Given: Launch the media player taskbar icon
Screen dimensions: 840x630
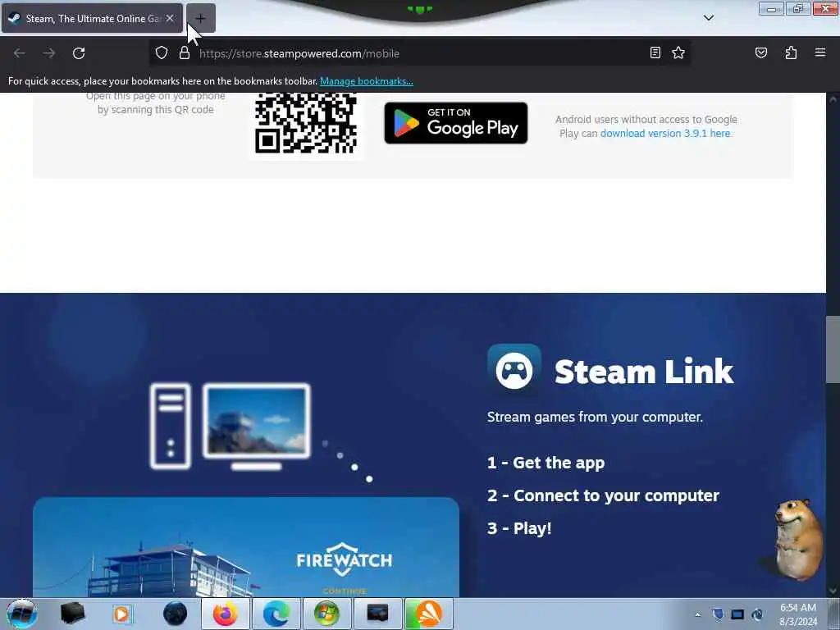Looking at the screenshot, I should point(122,614).
